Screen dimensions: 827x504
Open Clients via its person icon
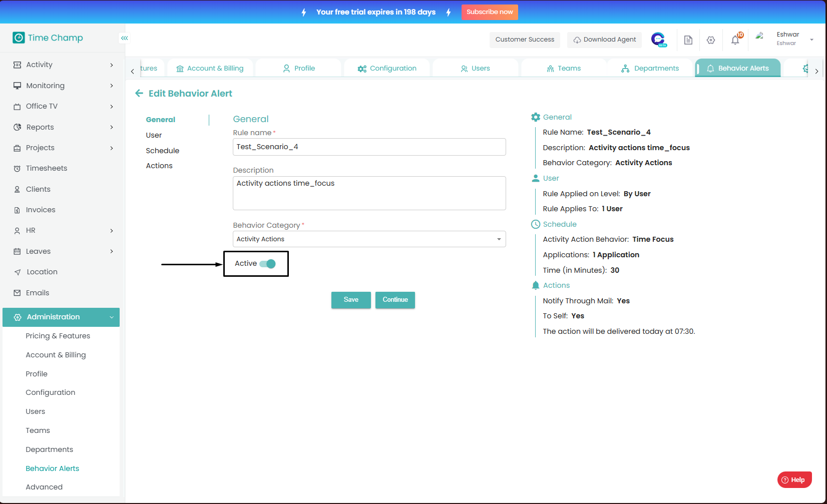point(17,189)
